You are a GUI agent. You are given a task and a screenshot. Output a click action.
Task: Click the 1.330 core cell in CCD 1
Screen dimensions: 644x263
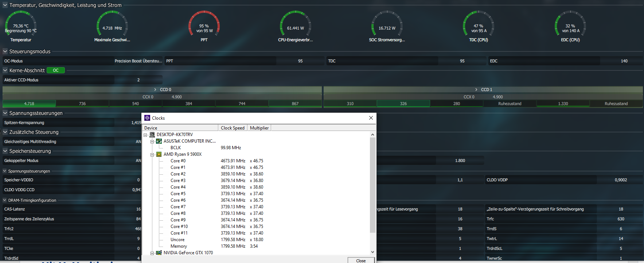563,104
